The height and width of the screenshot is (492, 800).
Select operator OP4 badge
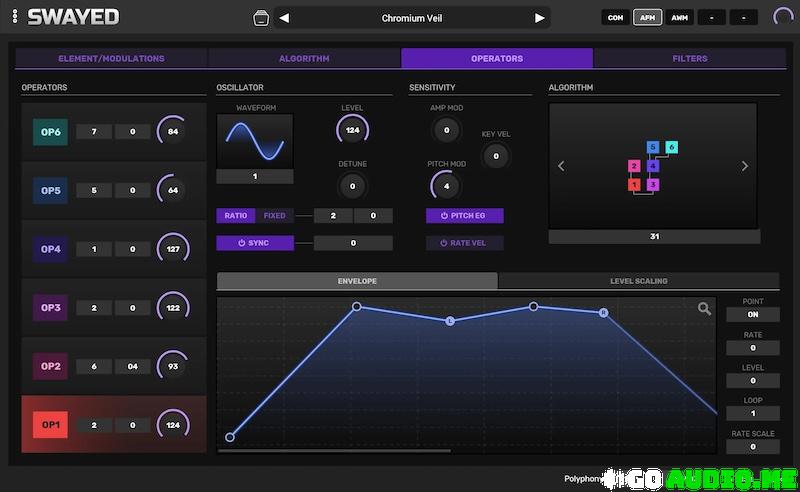(50, 249)
